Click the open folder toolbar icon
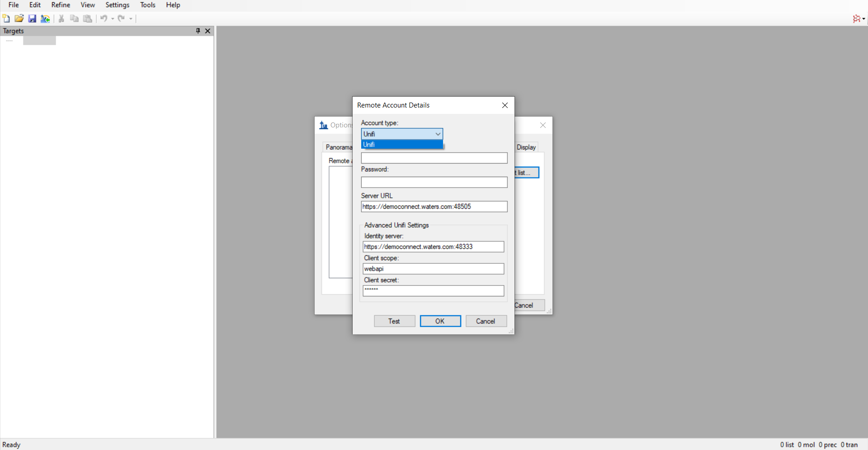This screenshot has height=450, width=868. point(19,19)
